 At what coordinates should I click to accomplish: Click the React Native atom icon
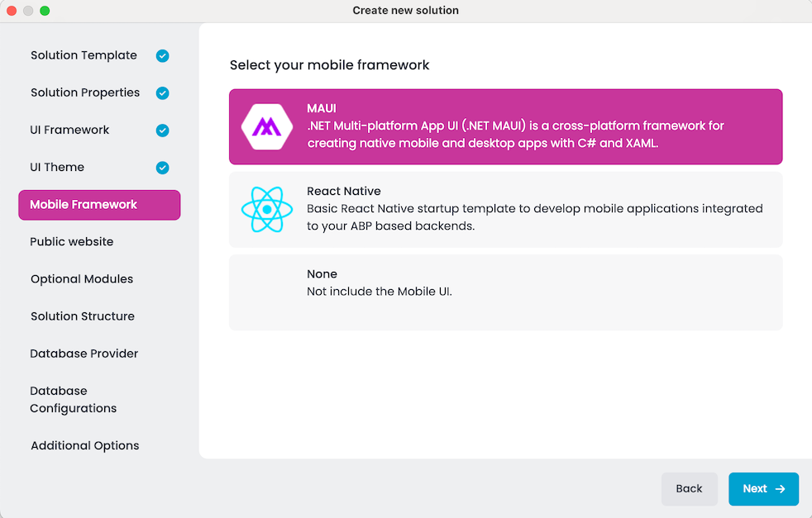(267, 210)
